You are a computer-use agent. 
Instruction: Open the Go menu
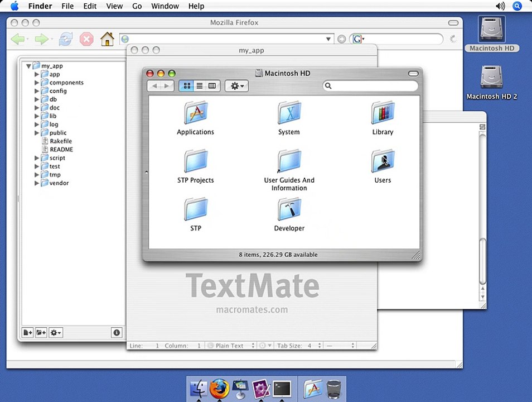click(x=137, y=6)
